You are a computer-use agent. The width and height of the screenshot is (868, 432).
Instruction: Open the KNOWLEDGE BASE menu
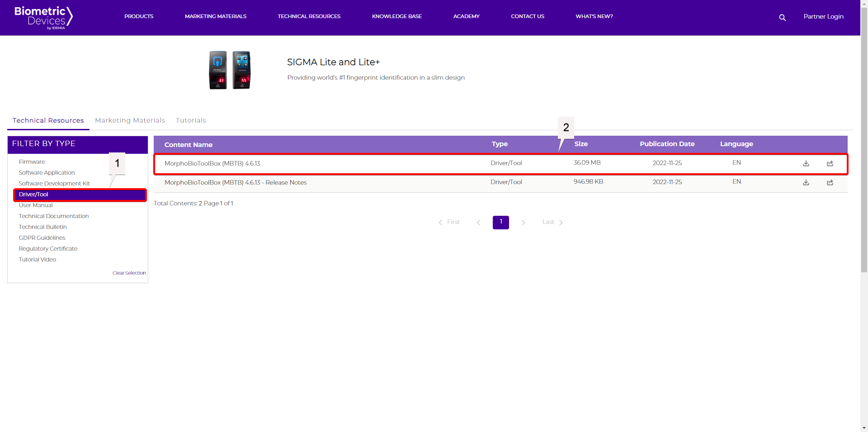[397, 16]
